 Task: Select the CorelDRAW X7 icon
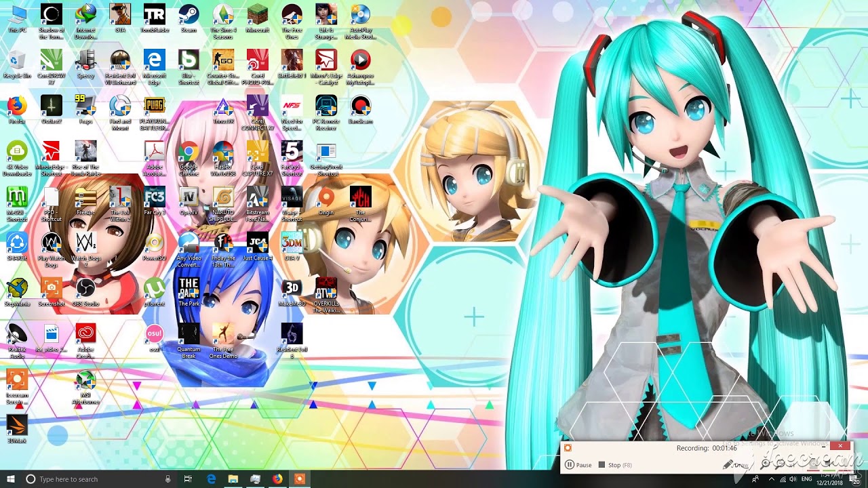coord(52,67)
